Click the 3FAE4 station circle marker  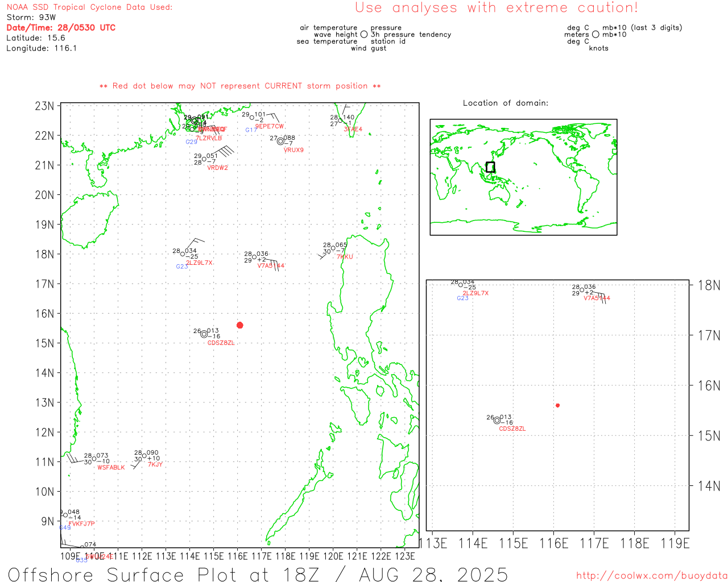340,120
